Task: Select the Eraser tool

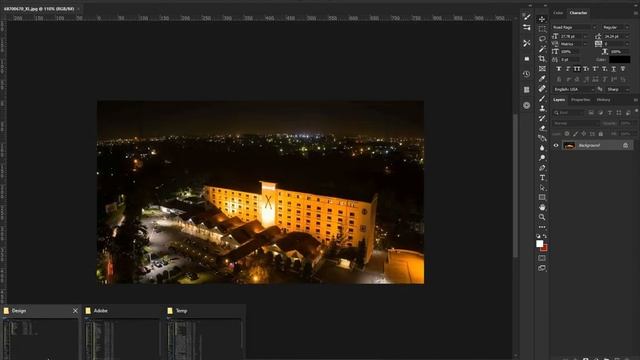Action: tap(542, 128)
